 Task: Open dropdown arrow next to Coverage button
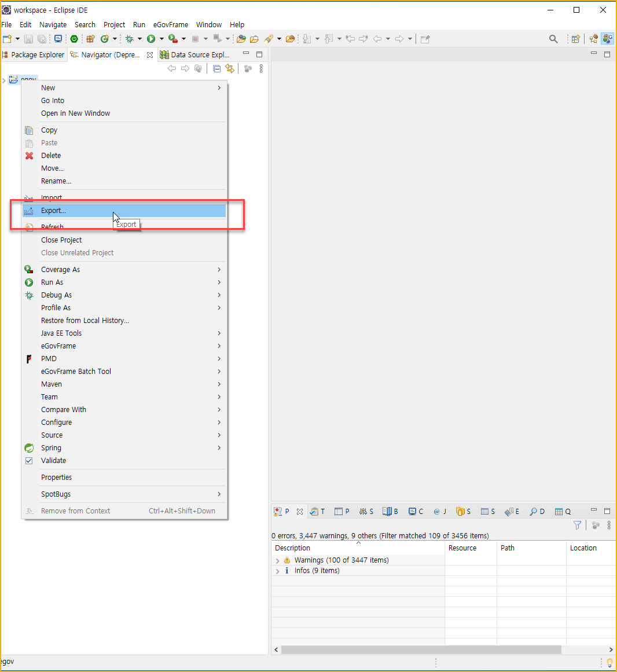coord(184,39)
